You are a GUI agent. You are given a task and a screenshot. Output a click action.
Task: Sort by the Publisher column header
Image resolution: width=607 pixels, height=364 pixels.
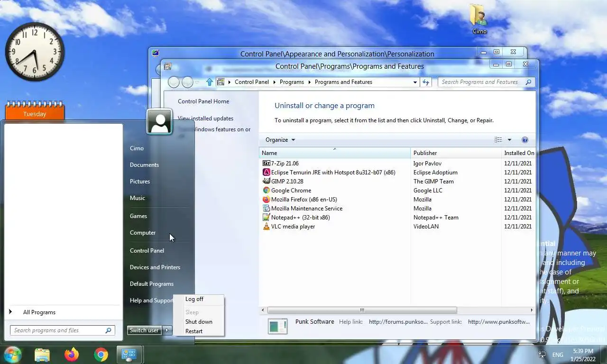coord(456,153)
